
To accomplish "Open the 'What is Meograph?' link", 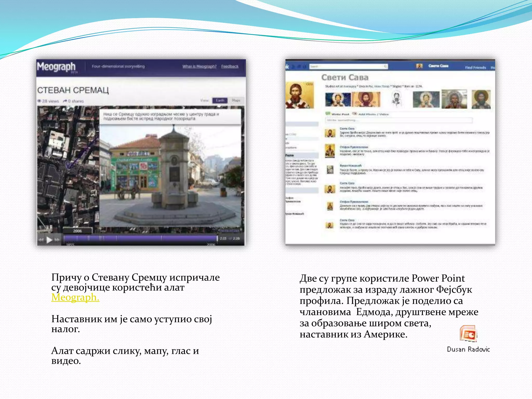I will [x=199, y=66].
